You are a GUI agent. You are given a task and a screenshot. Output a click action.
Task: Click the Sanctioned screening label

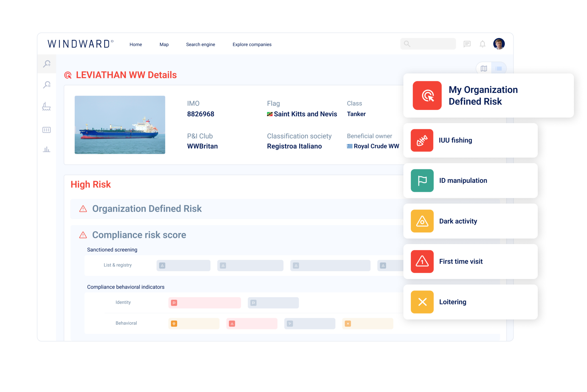(x=112, y=250)
